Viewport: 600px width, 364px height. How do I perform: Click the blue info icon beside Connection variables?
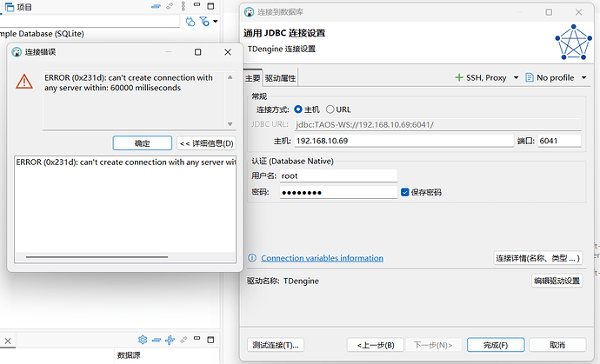pos(252,258)
